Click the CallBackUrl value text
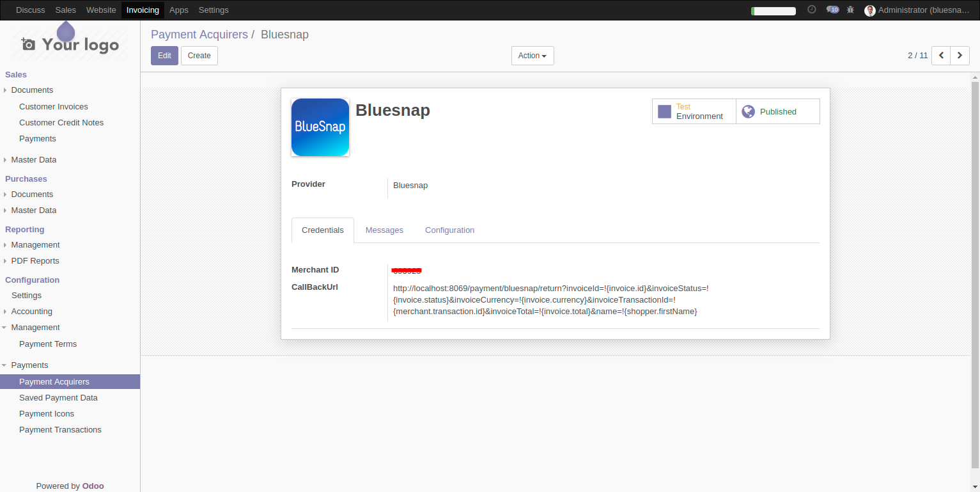980x492 pixels. click(551, 300)
